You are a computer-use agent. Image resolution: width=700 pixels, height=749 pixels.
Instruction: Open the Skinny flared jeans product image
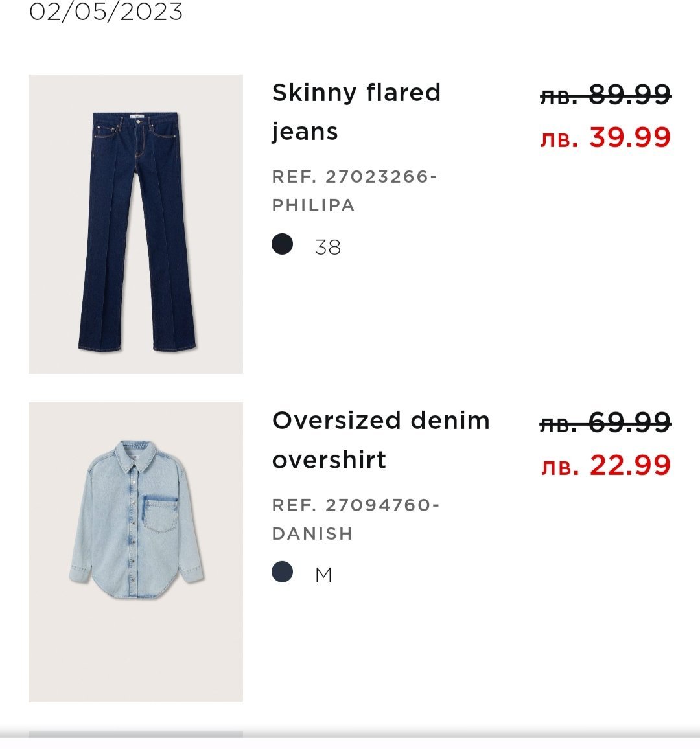(x=135, y=224)
